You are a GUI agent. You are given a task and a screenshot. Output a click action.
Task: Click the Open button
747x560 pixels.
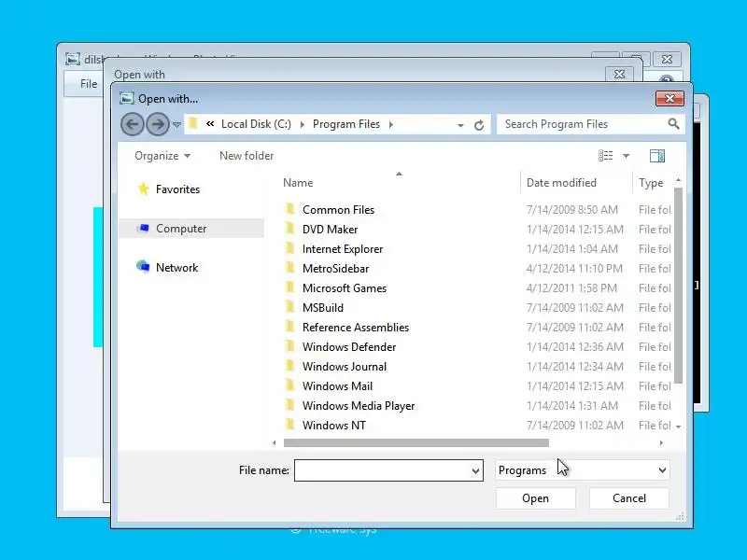pyautogui.click(x=535, y=498)
